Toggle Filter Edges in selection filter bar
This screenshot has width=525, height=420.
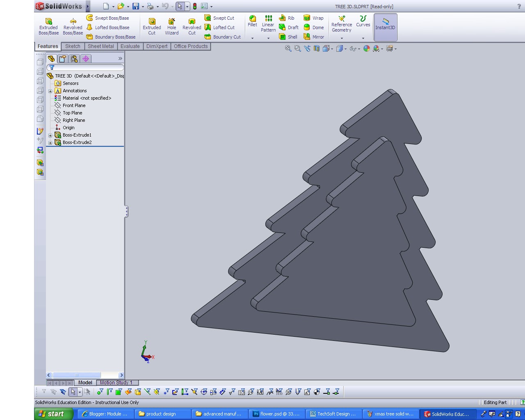click(110, 392)
